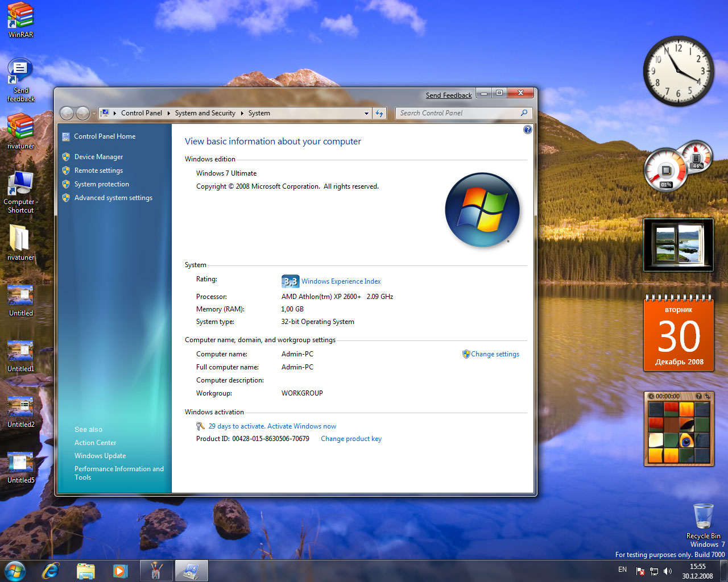
Task: Open the WinRAR desktop icon
Action: (21, 20)
